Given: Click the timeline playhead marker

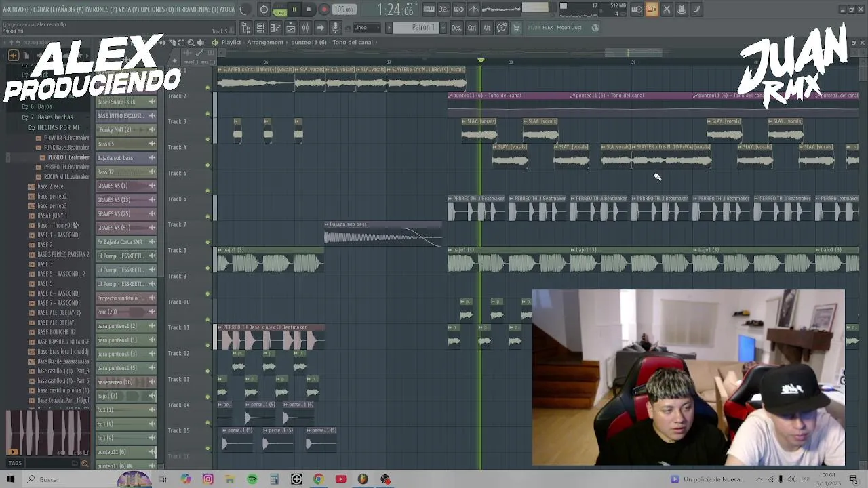Looking at the screenshot, I should pyautogui.click(x=481, y=61).
